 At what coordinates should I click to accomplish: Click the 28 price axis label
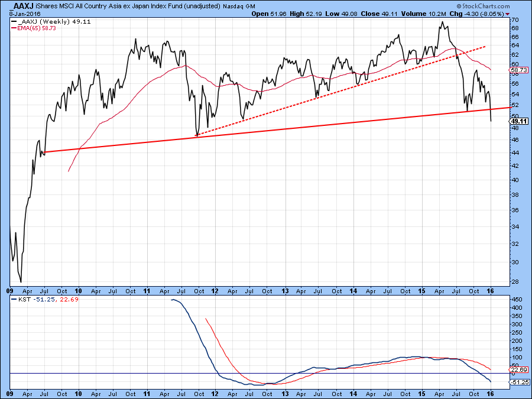[515, 282]
